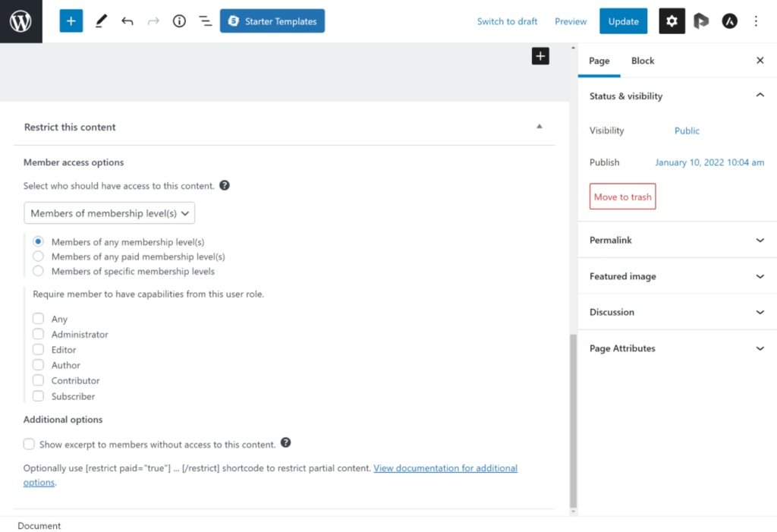The image size is (777, 532).
Task: Open the Astra settings icon
Action: pyautogui.click(x=729, y=21)
